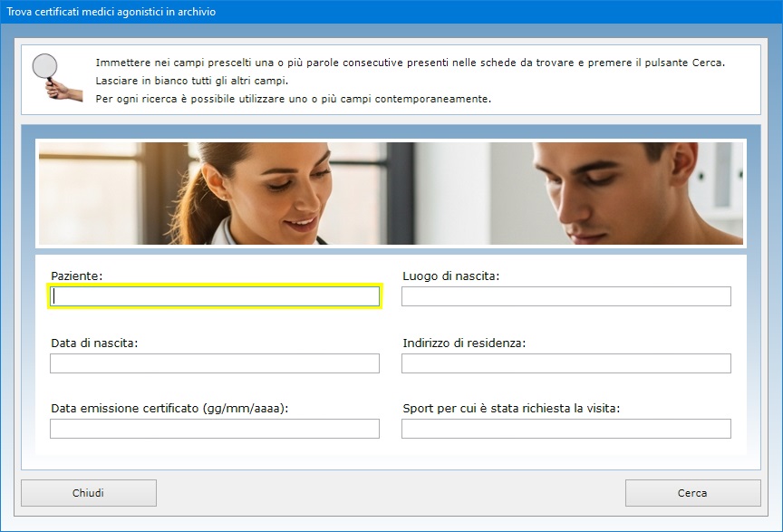Focus the Data emissione certificato field
783x532 pixels.
click(215, 429)
